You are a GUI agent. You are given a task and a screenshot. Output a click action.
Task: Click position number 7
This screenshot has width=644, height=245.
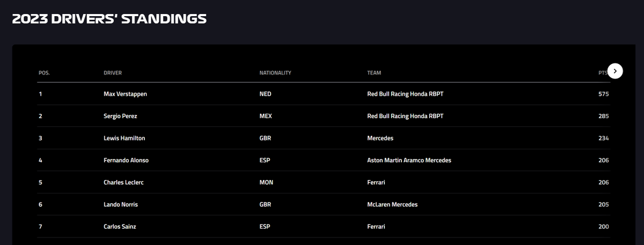(40, 226)
